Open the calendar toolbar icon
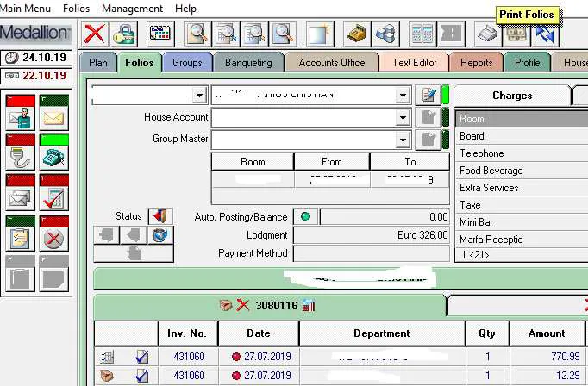The height and width of the screenshot is (386, 588). [x=160, y=34]
